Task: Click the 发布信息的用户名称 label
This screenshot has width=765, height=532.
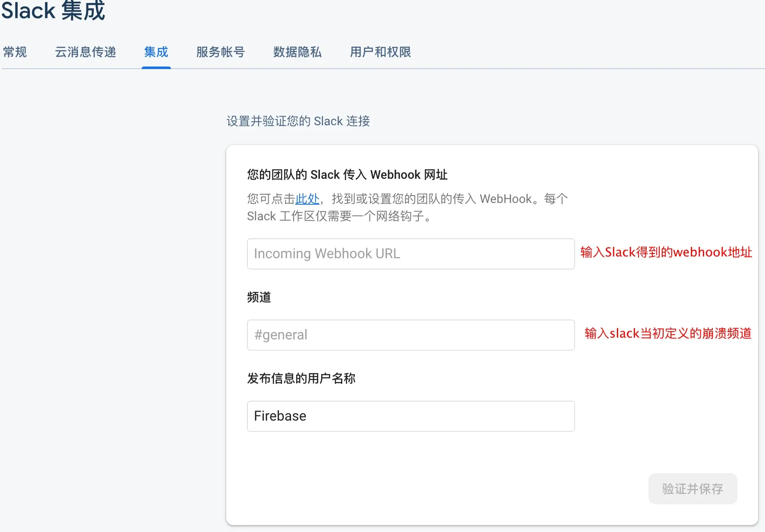Action: [301, 379]
